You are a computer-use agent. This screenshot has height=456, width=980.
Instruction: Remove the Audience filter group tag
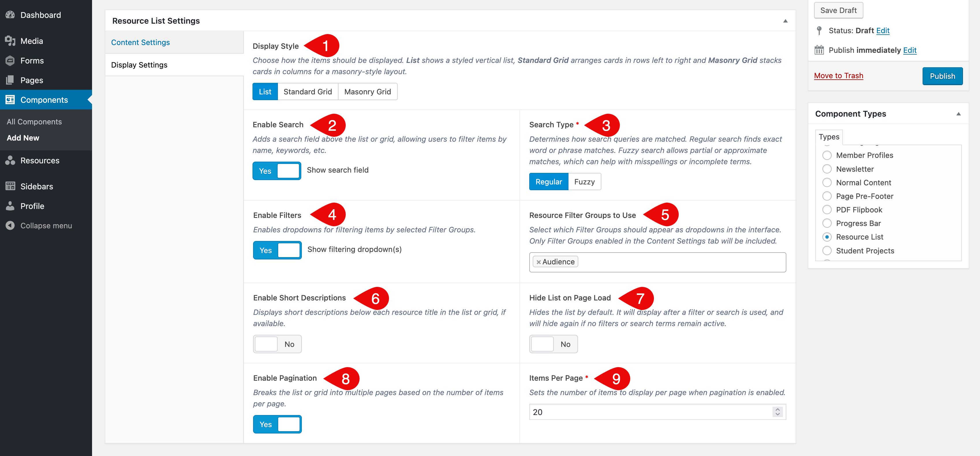(538, 262)
